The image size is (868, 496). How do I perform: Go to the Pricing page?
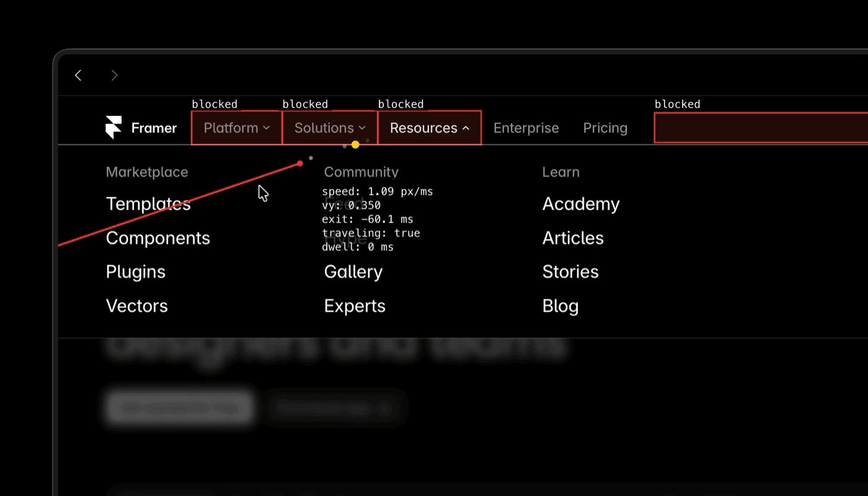(605, 128)
